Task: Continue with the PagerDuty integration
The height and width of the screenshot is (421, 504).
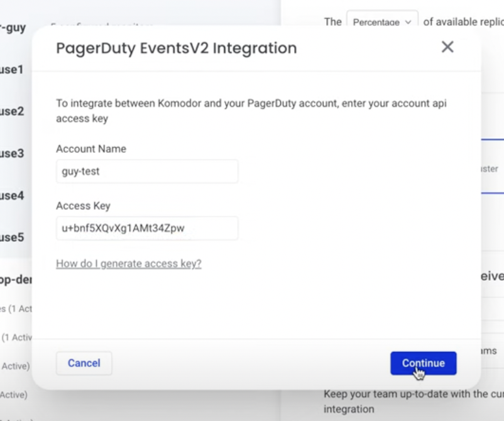Action: (x=424, y=363)
